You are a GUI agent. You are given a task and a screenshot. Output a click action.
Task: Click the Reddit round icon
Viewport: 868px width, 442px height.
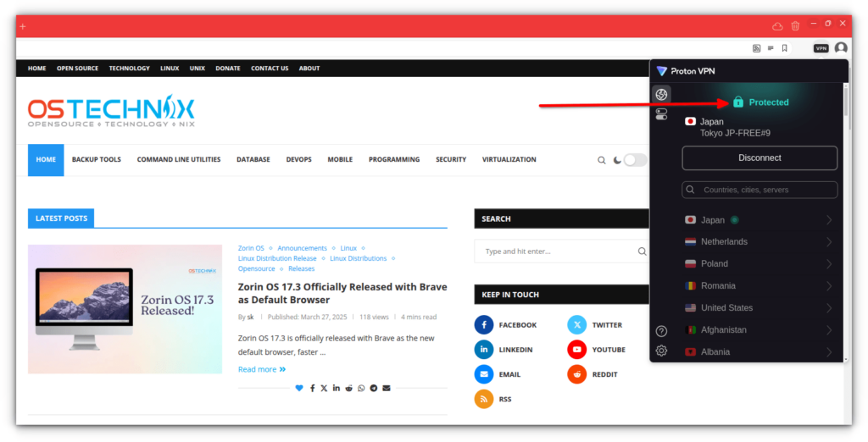click(576, 374)
